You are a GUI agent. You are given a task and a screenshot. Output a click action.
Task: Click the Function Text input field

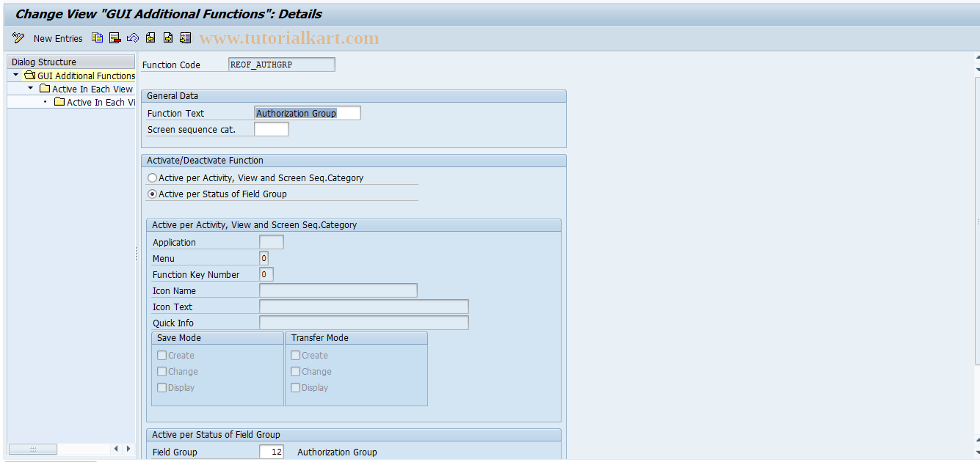tap(308, 113)
